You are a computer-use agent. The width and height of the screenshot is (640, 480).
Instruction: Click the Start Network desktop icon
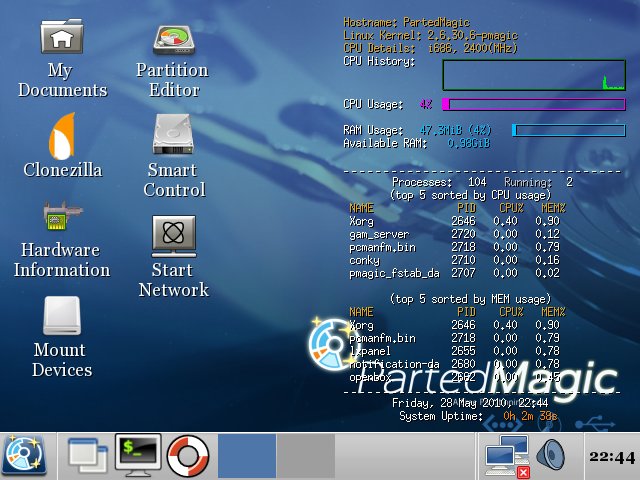point(172,235)
